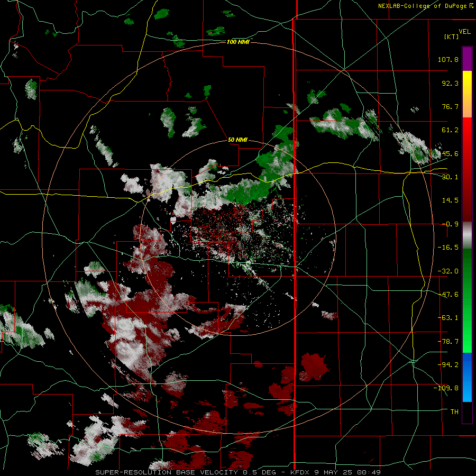Click the TH threshold label
The image size is (476, 476).
pos(454,412)
